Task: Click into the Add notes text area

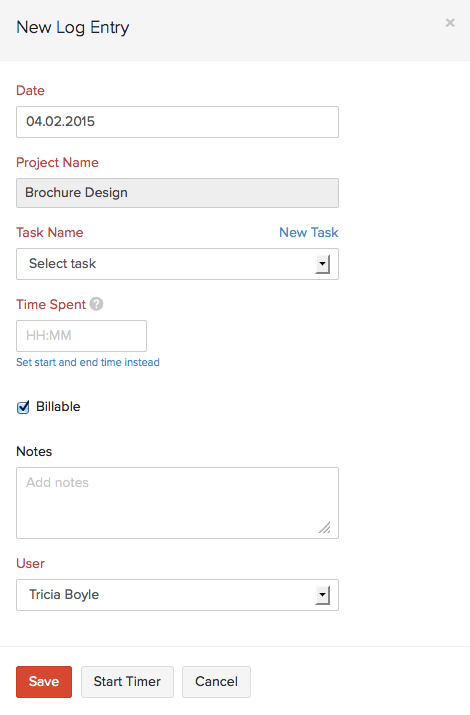Action: (177, 503)
